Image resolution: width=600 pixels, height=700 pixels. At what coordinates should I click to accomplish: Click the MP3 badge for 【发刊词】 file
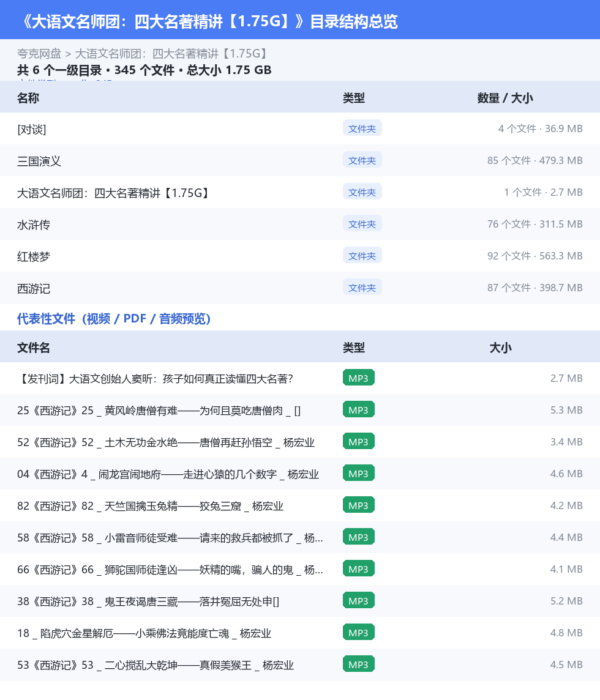(x=359, y=378)
